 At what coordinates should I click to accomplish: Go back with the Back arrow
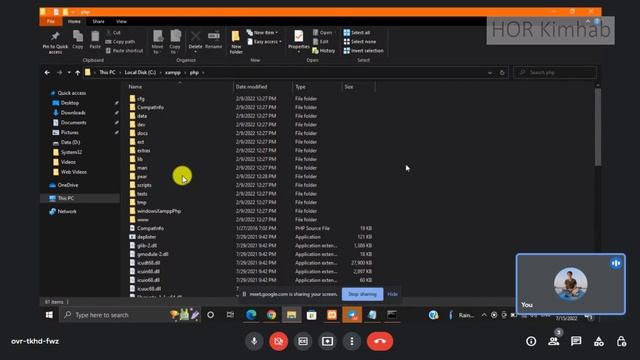click(x=47, y=73)
